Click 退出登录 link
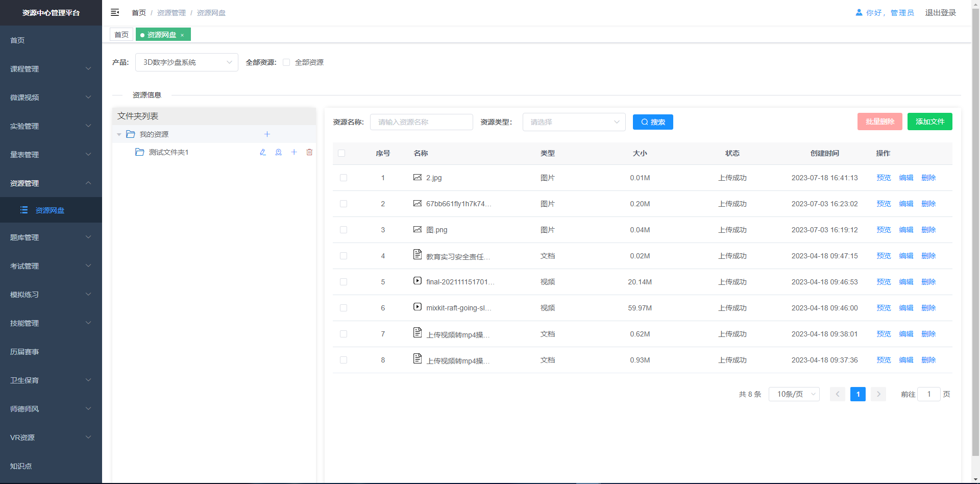 point(941,13)
